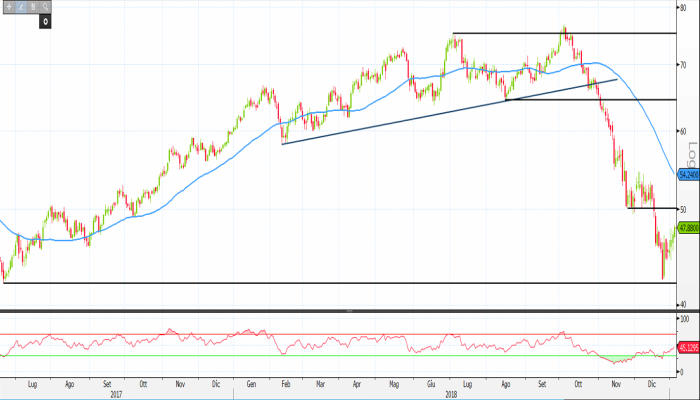Click the green 47.88 last price tag

pos(687,227)
